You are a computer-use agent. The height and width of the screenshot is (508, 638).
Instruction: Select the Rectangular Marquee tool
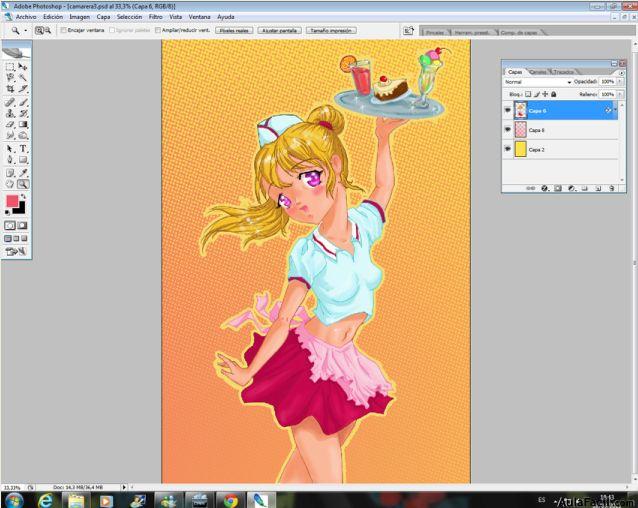pos(10,66)
